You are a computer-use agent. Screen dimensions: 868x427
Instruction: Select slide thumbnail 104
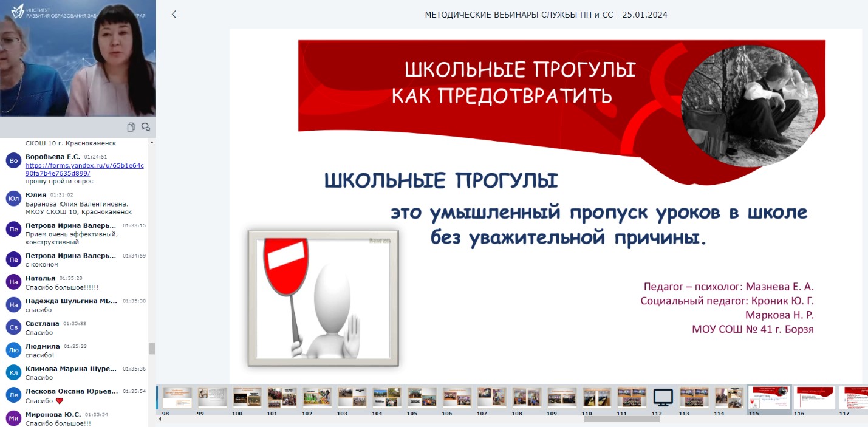pos(388,397)
